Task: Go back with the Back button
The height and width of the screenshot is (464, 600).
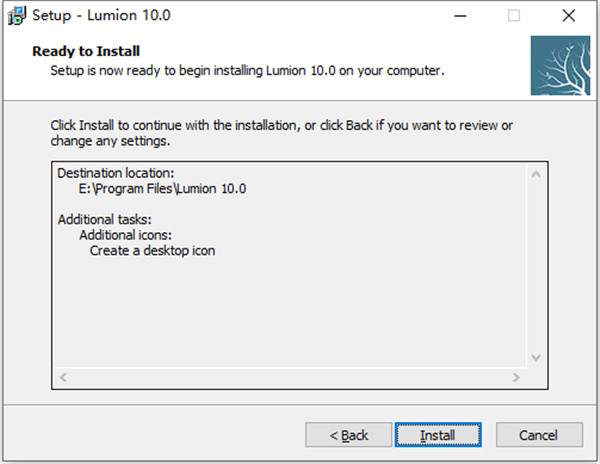Action: coord(349,435)
